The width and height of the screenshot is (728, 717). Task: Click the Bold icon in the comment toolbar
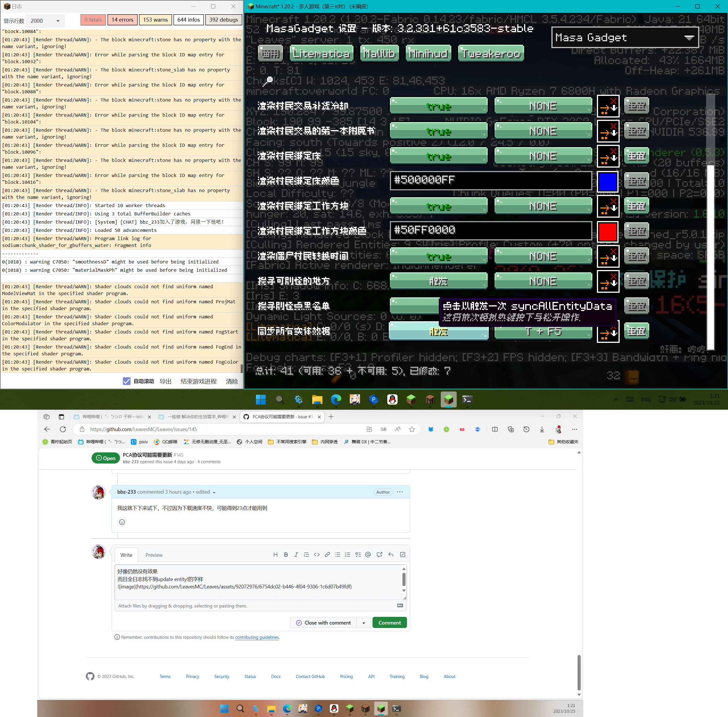click(x=286, y=554)
